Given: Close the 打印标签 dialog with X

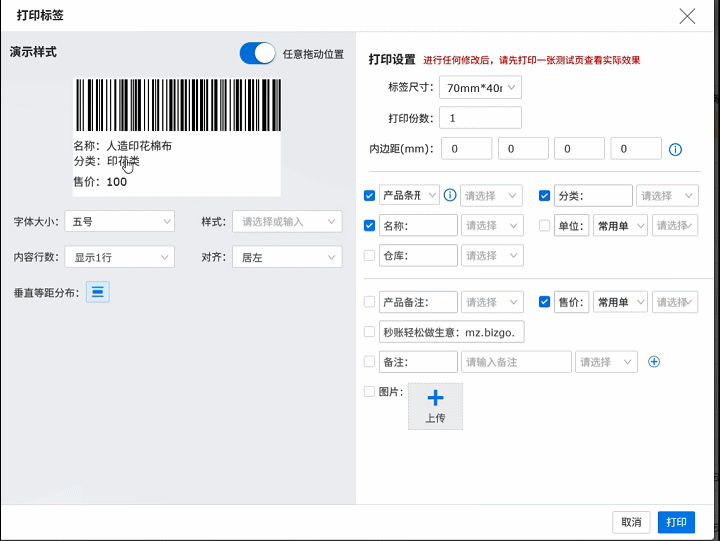Looking at the screenshot, I should tap(687, 15).
